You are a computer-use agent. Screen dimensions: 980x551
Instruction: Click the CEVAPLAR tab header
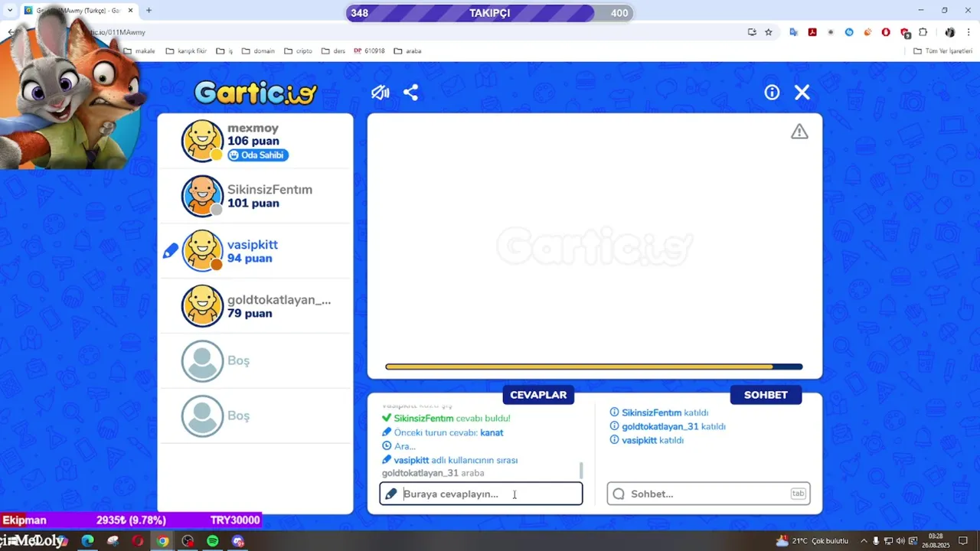538,395
